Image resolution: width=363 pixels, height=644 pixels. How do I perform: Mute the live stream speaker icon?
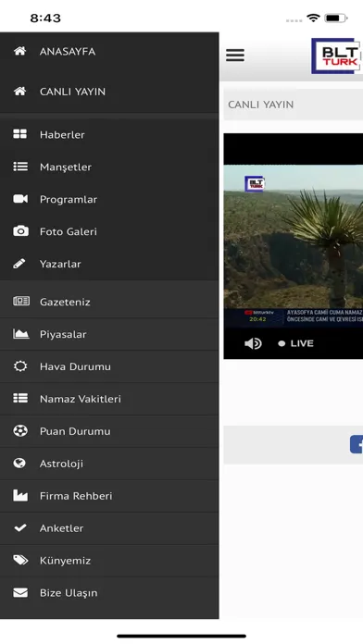[253, 343]
